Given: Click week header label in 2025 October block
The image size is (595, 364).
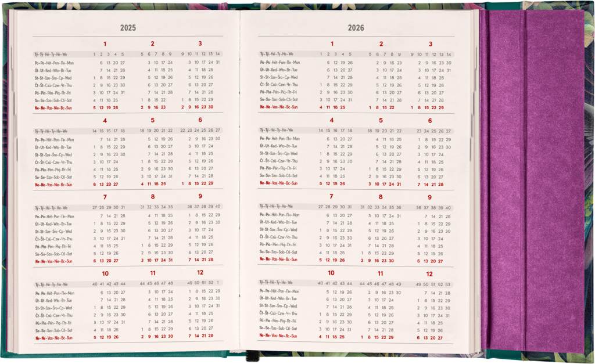Looking at the screenshot, I should (x=52, y=284).
